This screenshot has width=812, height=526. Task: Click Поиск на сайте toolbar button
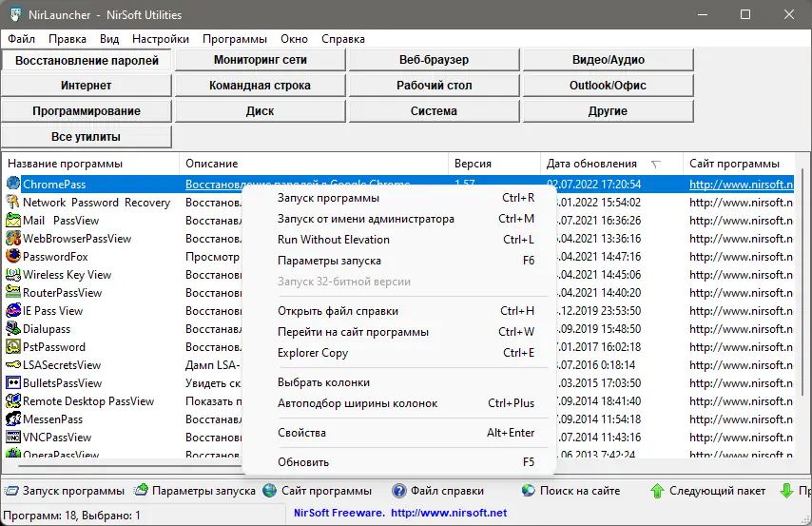coord(570,491)
